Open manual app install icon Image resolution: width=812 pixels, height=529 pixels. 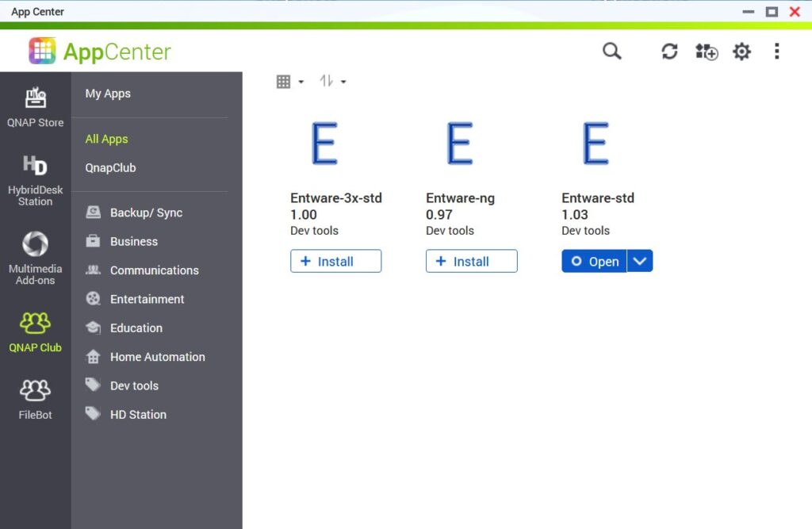click(x=707, y=52)
